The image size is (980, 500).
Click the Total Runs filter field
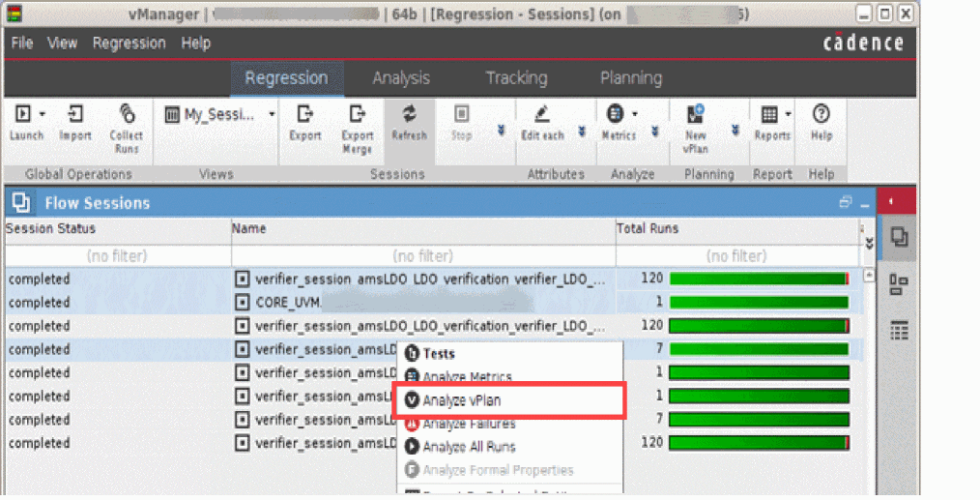pos(737,256)
